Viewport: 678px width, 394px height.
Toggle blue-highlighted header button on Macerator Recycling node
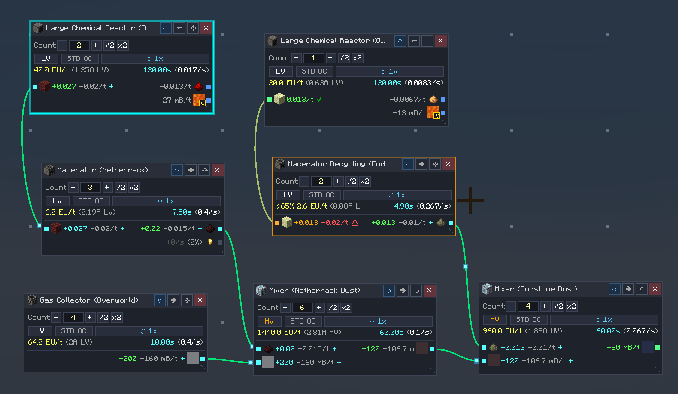[408, 164]
